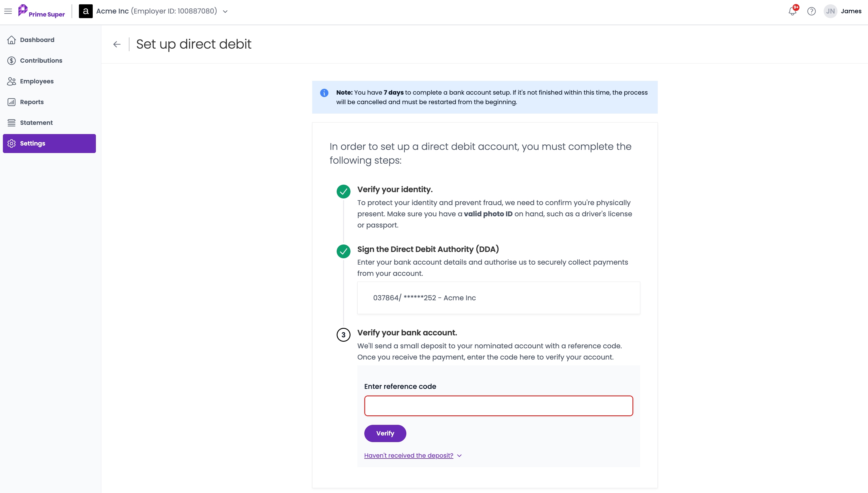Click the Sign DDA completed checkmark
This screenshot has width=868, height=493.
click(x=343, y=251)
